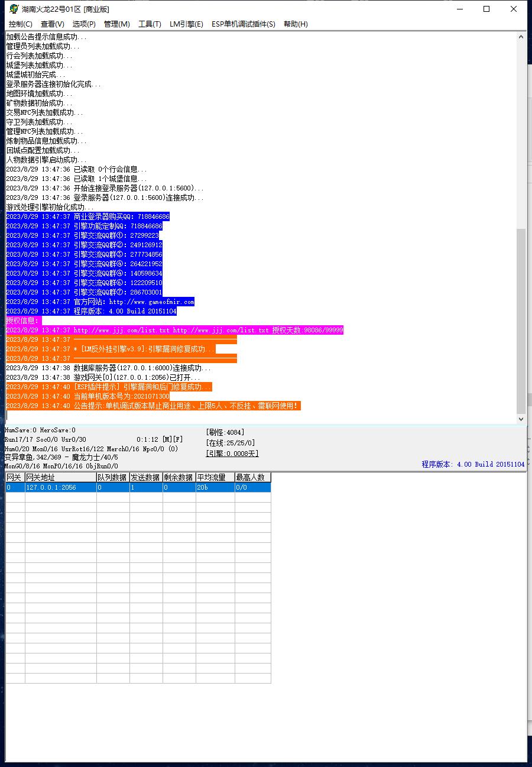The height and width of the screenshot is (767, 532).
Task: Open the 工具(T) menu
Action: tap(150, 24)
